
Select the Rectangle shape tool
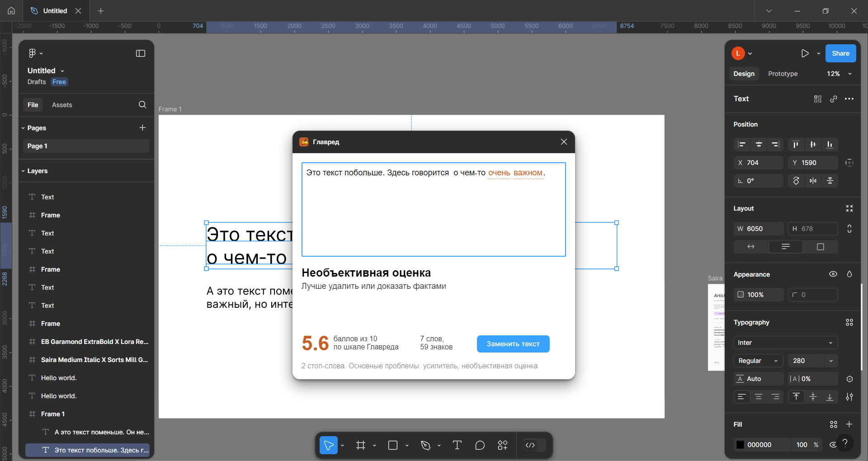[393, 445]
